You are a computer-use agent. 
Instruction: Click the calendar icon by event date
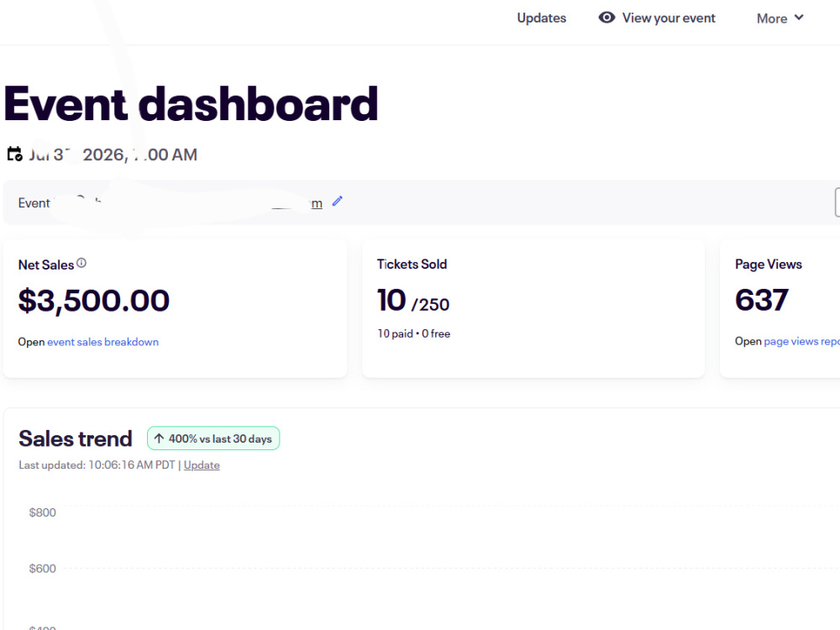(x=14, y=155)
